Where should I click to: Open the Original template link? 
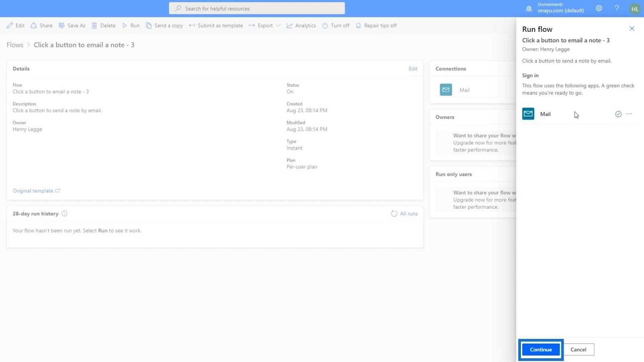[33, 191]
